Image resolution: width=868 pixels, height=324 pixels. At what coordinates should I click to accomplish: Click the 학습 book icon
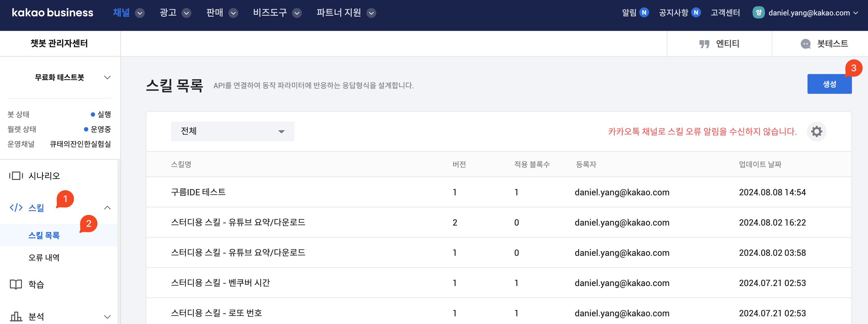point(16,284)
